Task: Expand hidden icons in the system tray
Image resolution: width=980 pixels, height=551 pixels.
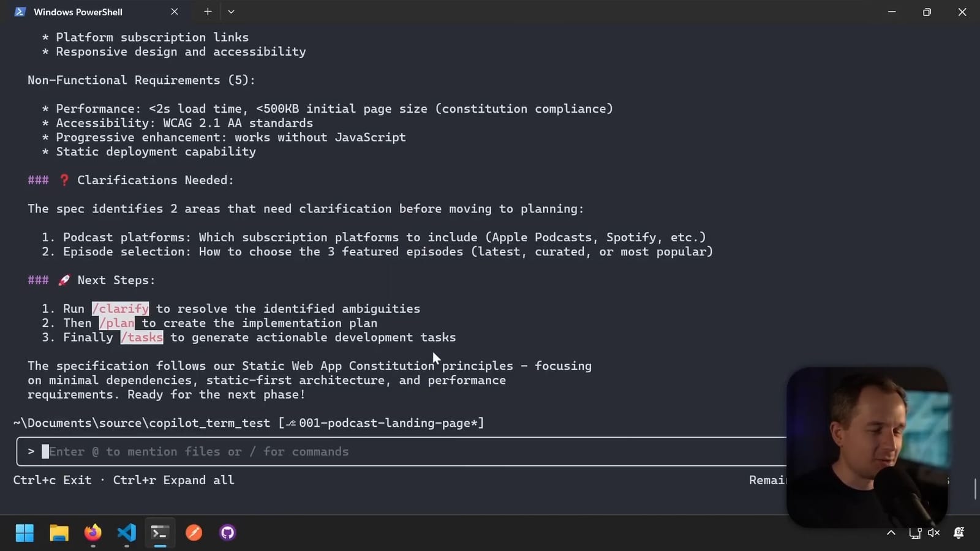Action: tap(891, 533)
